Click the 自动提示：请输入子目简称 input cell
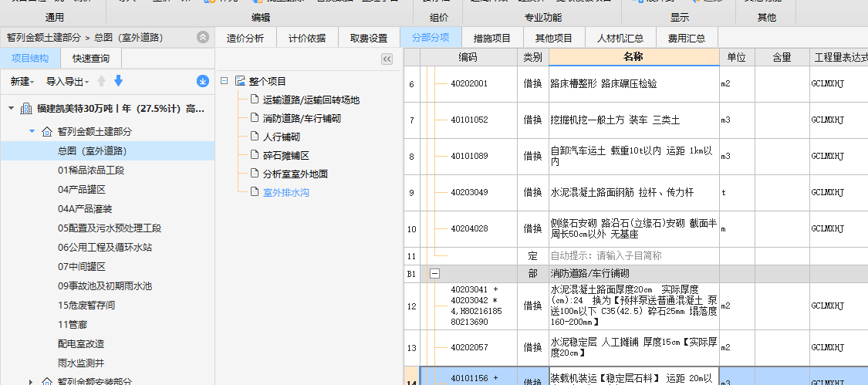868x385 pixels. tap(634, 256)
